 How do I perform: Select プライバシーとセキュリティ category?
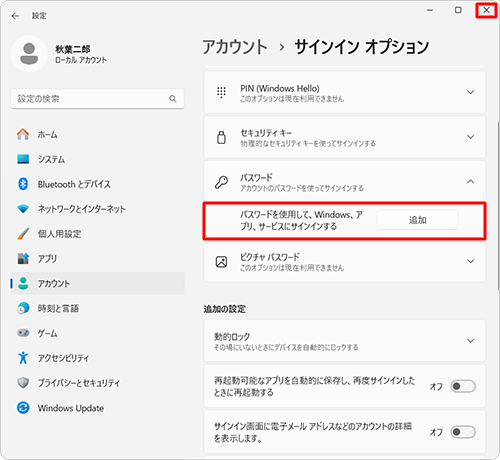click(x=97, y=383)
